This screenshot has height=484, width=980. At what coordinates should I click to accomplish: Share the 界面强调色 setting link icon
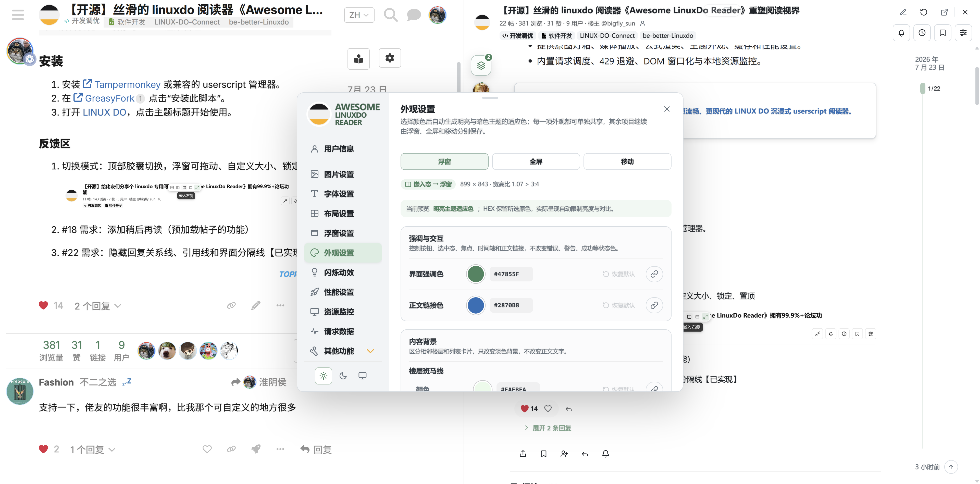(x=654, y=274)
